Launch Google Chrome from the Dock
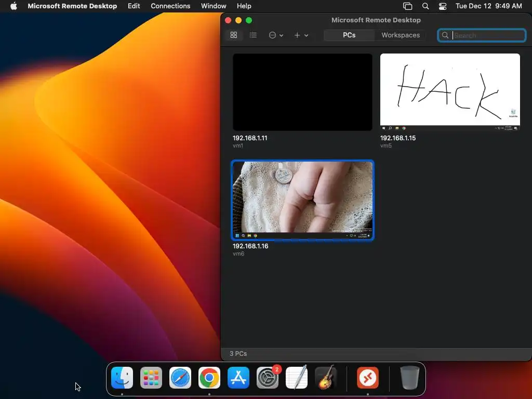 pos(209,378)
